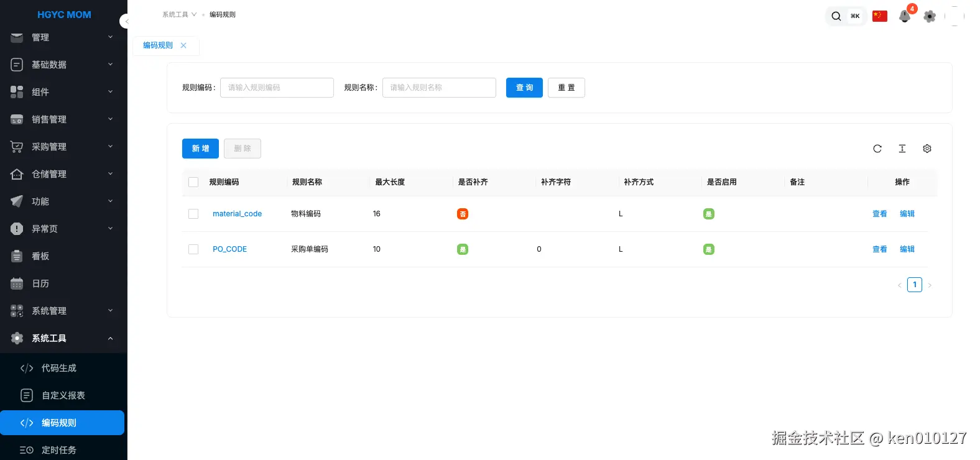Click 查看 in the PO_CODE row
The image size is (980, 460).
880,249
